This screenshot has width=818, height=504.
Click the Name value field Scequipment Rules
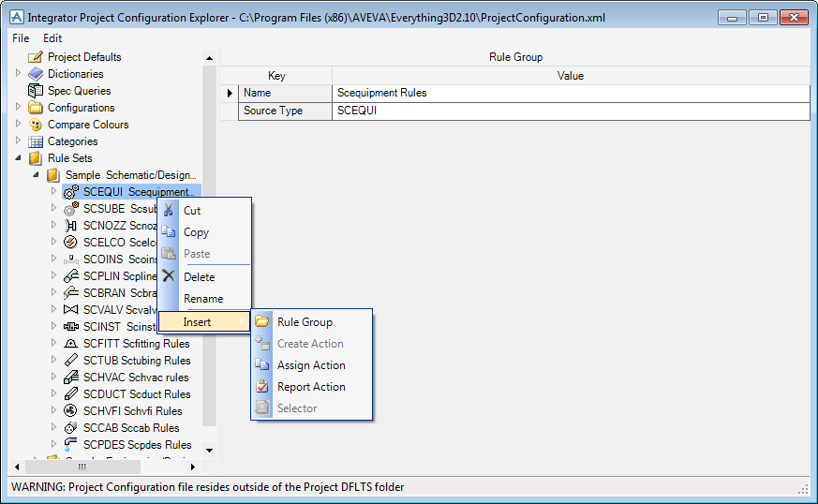(571, 93)
